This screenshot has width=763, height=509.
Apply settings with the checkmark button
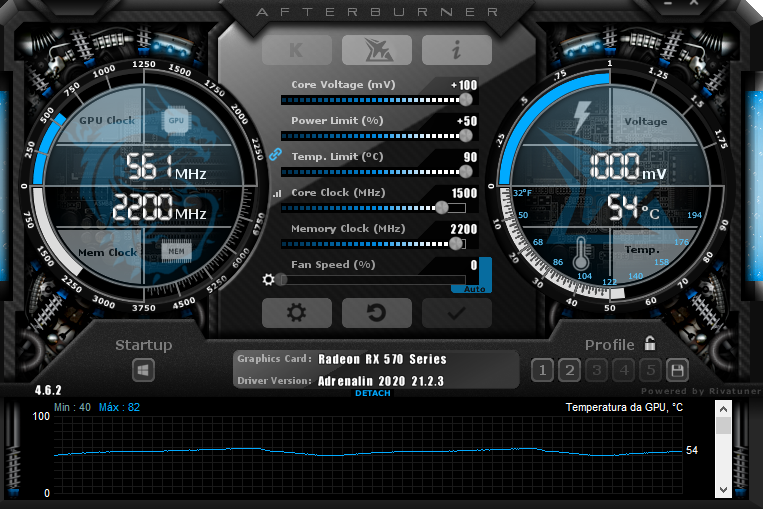(456, 313)
